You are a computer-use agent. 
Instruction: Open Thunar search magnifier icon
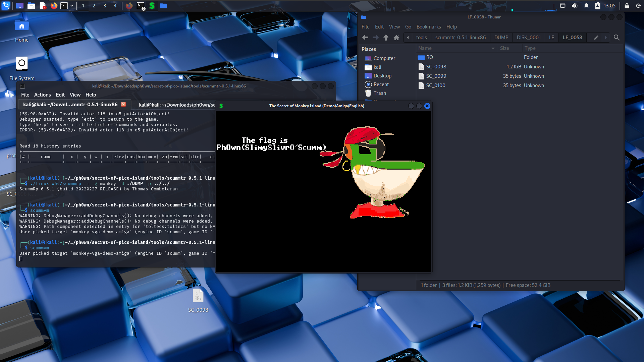[616, 38]
